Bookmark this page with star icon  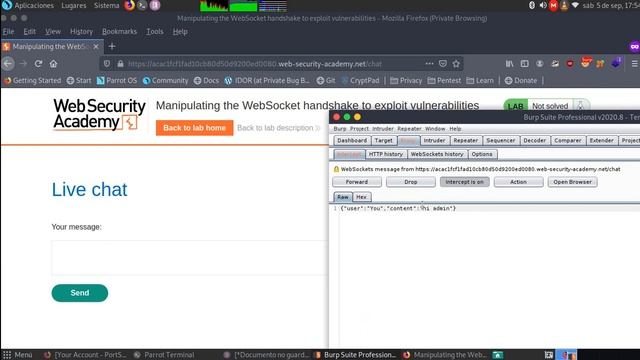[456, 64]
